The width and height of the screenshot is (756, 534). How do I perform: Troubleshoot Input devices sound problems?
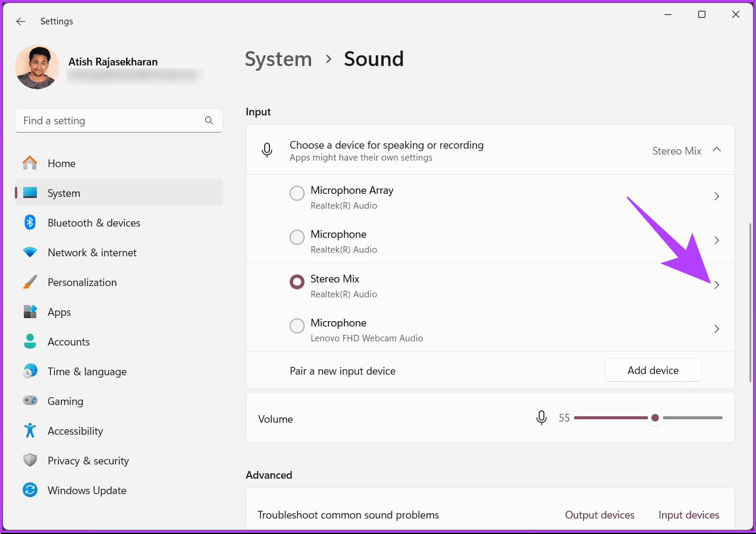tap(688, 514)
